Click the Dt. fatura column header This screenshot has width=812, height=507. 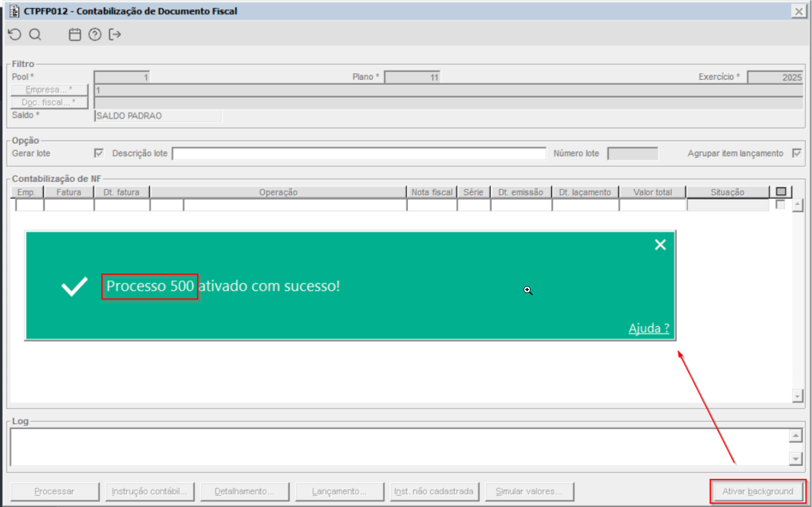tap(122, 192)
